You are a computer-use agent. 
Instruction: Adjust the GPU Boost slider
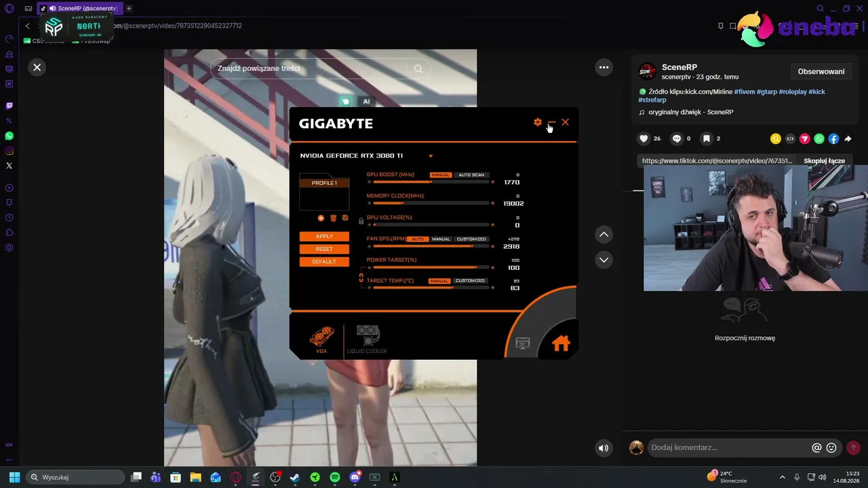point(431,182)
